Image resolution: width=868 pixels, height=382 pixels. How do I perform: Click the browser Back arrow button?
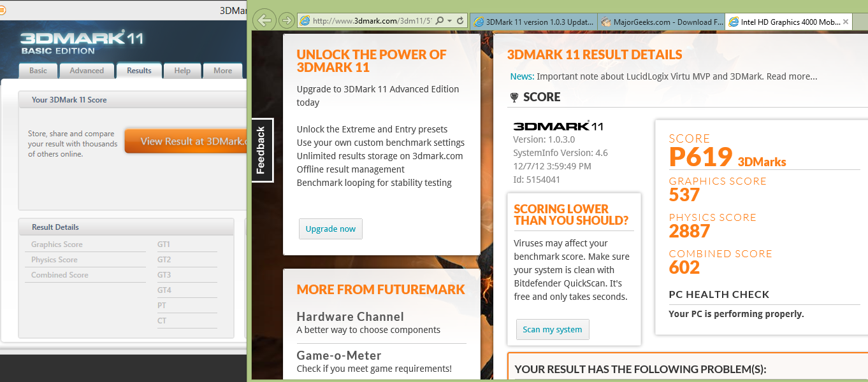(x=264, y=20)
